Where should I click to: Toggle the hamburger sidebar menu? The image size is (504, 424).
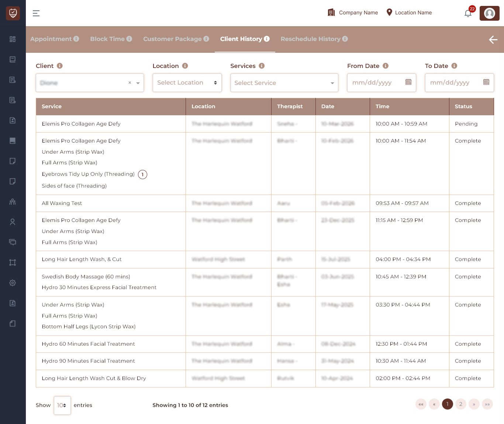tap(36, 13)
